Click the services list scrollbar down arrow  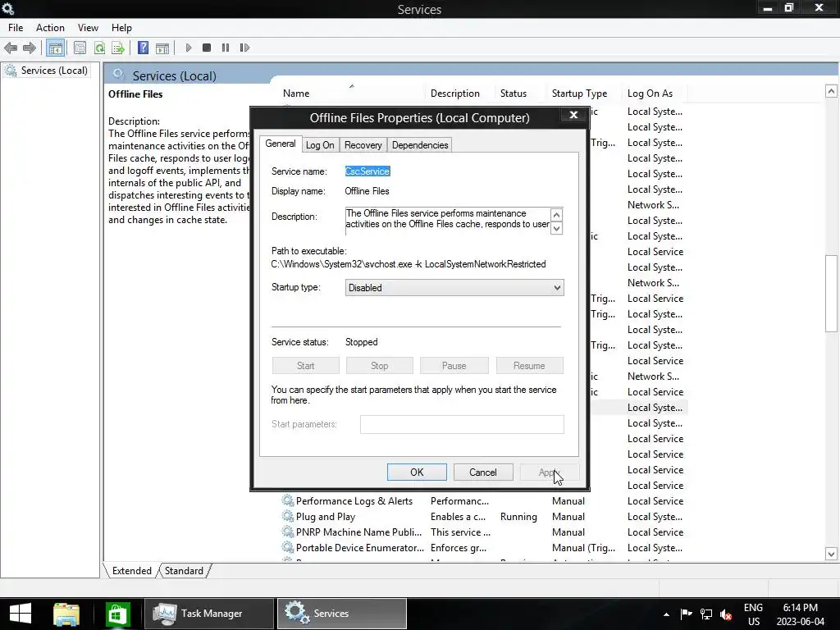pyautogui.click(x=831, y=554)
